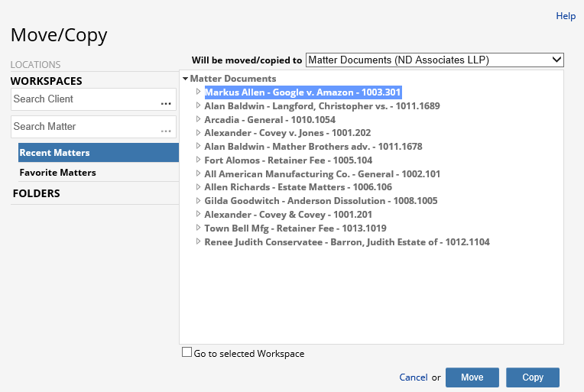Image resolution: width=584 pixels, height=392 pixels.
Task: Open the Folders section
Action: (36, 194)
